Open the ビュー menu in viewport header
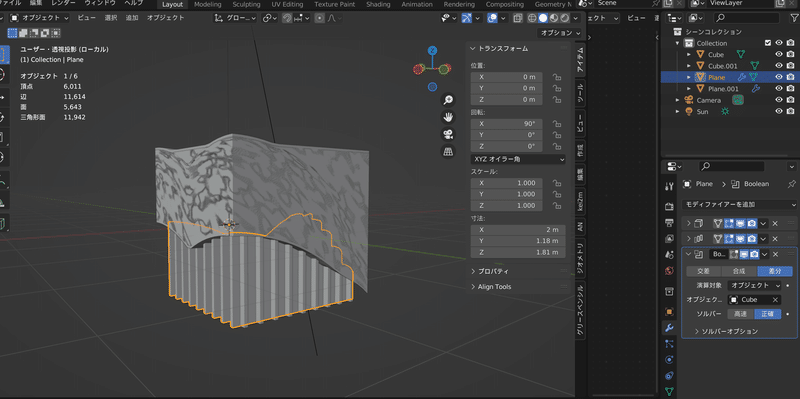800x399 pixels. click(x=87, y=18)
